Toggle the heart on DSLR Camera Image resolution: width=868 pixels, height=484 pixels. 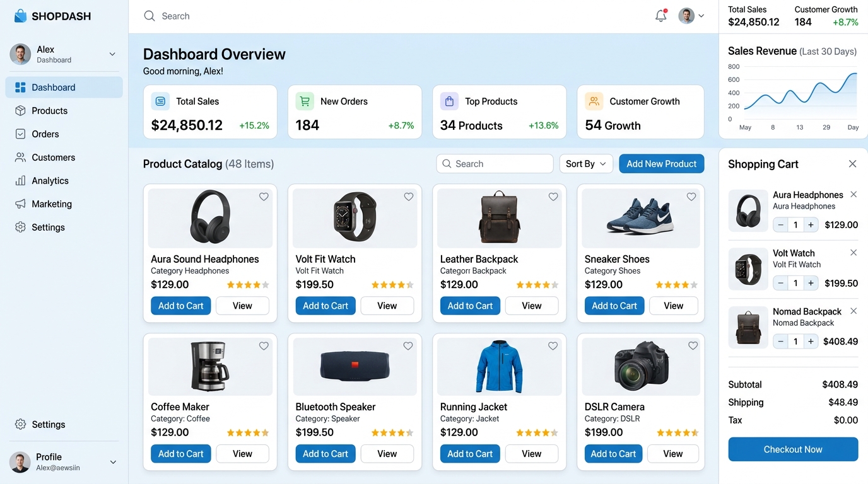693,345
